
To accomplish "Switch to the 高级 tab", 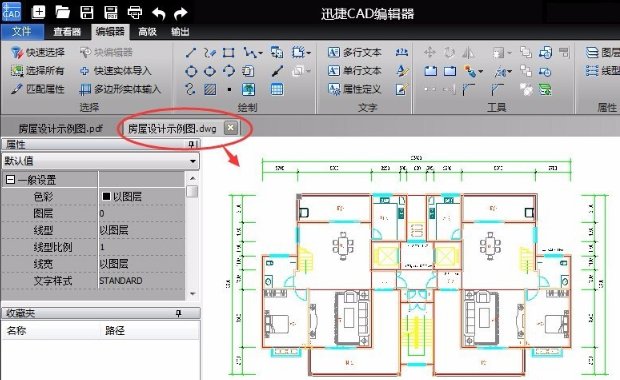I will coord(147,32).
